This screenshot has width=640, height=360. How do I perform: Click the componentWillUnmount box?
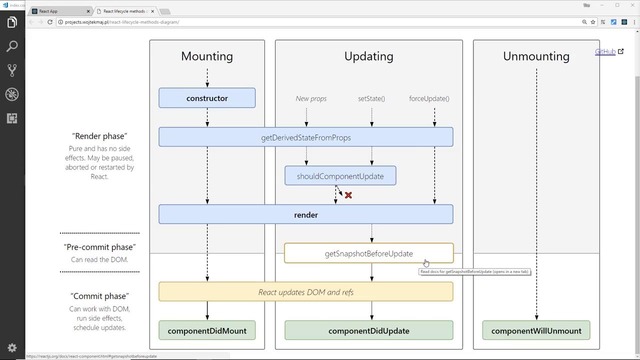click(x=536, y=330)
